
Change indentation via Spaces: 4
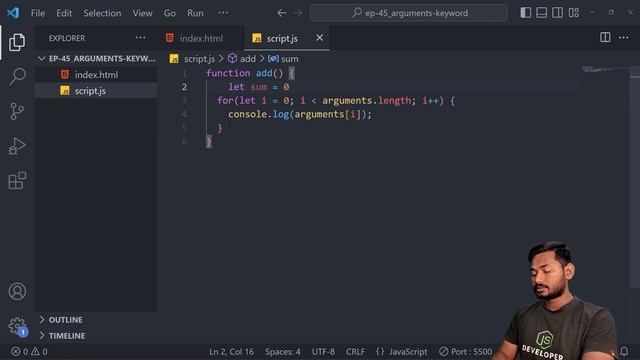282,351
